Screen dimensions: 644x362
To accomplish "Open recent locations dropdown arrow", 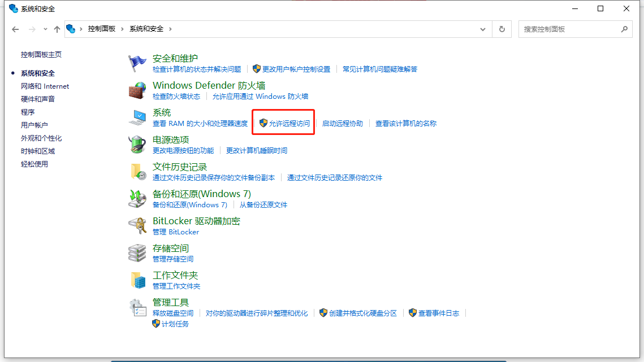I will click(x=45, y=29).
